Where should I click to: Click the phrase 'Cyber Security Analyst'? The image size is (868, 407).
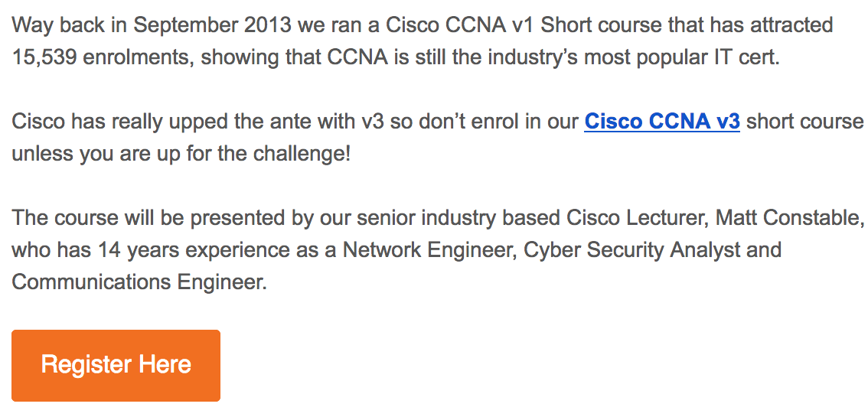[632, 250]
